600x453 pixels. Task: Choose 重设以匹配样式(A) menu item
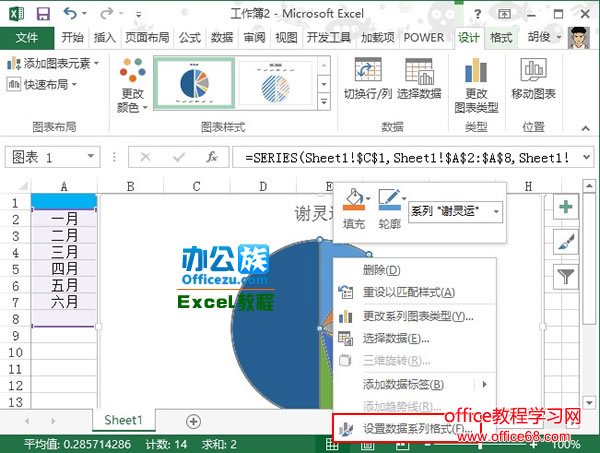click(415, 292)
